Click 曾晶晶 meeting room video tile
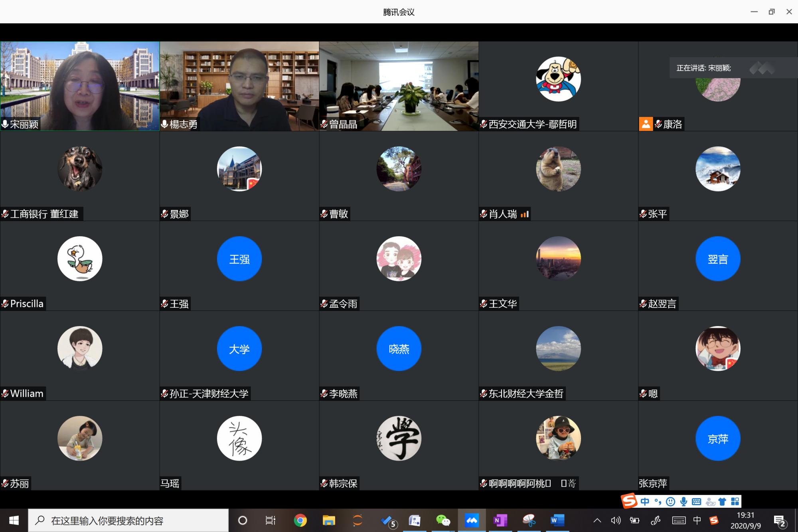The image size is (798, 532). (399, 86)
